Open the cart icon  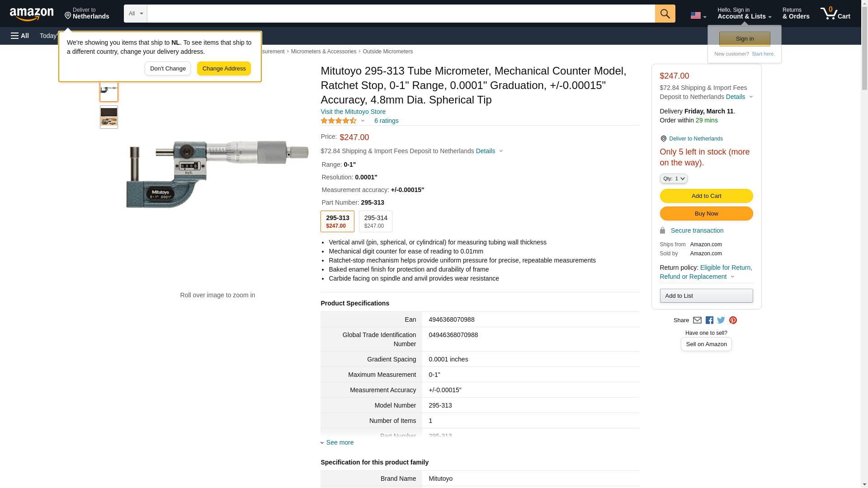click(835, 14)
